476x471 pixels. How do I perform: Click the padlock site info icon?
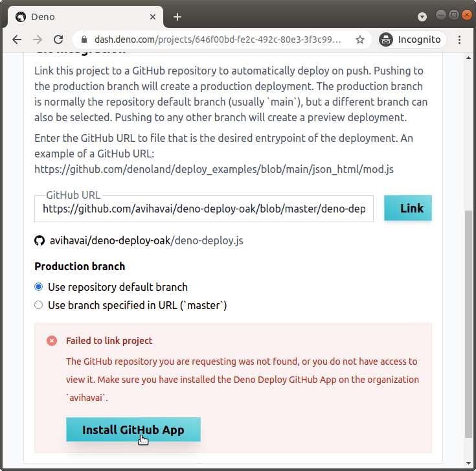(x=84, y=40)
